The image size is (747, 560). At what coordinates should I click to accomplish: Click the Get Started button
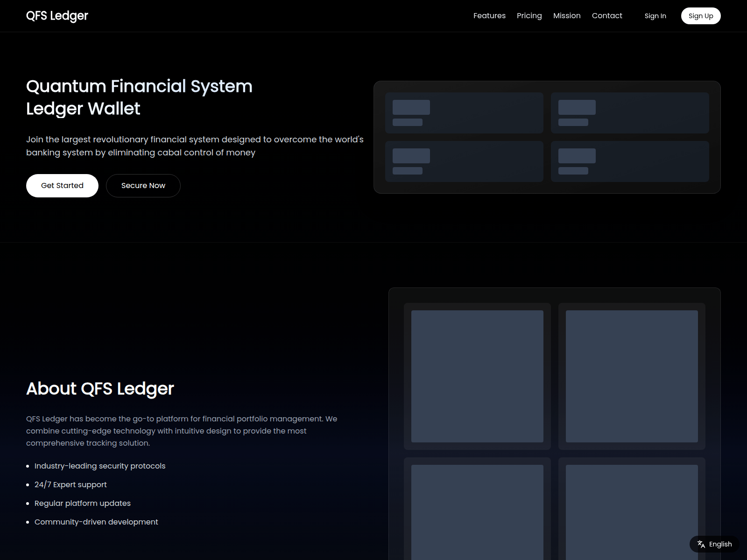coord(62,186)
